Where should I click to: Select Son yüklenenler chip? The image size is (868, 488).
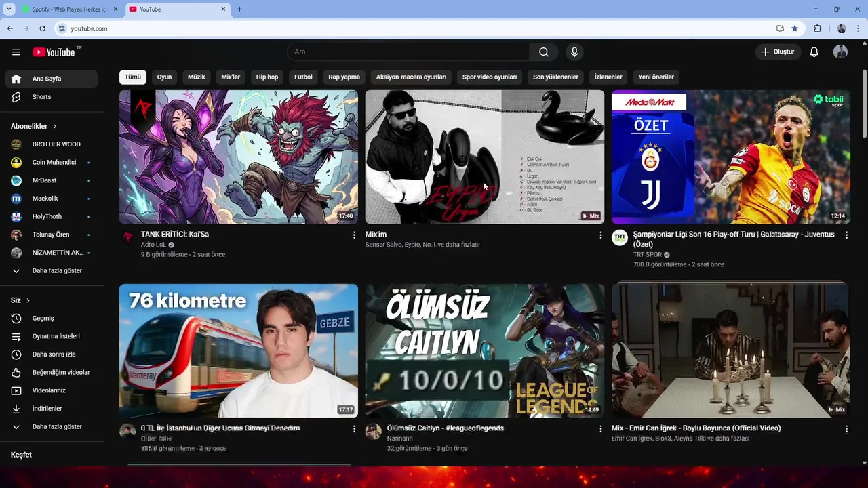click(x=555, y=77)
